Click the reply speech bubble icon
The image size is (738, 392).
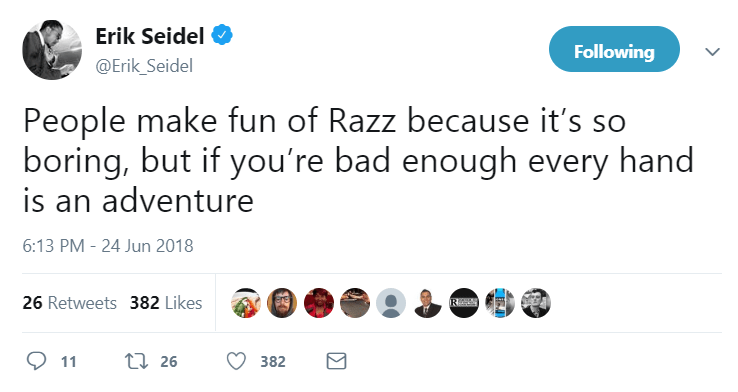pos(36,361)
